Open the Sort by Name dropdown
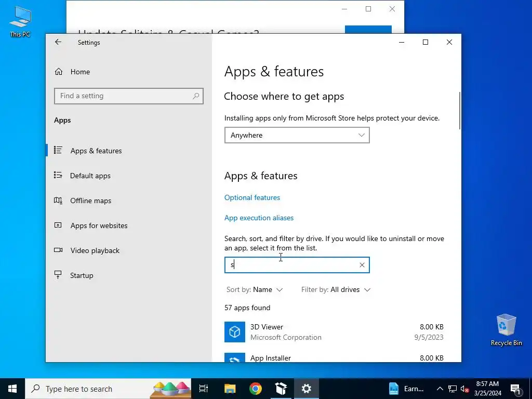This screenshot has height=399, width=532. click(255, 289)
